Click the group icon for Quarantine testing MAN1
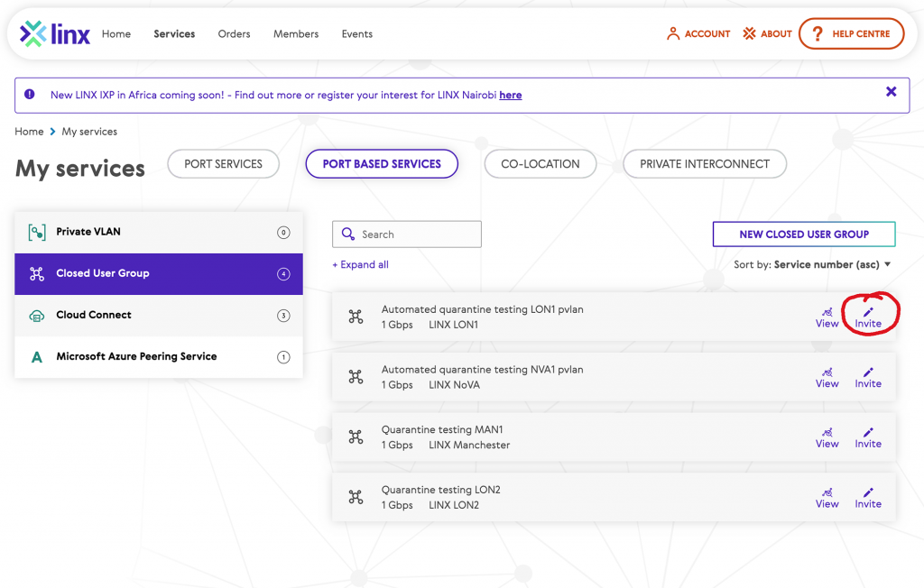The width and height of the screenshot is (924, 588). [356, 437]
